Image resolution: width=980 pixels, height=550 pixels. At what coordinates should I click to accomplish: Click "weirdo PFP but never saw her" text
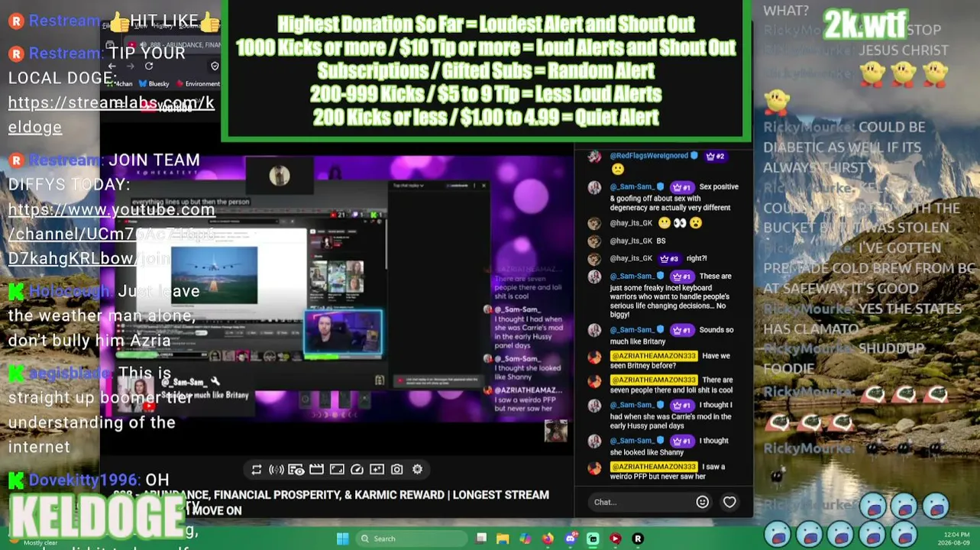pos(658,477)
